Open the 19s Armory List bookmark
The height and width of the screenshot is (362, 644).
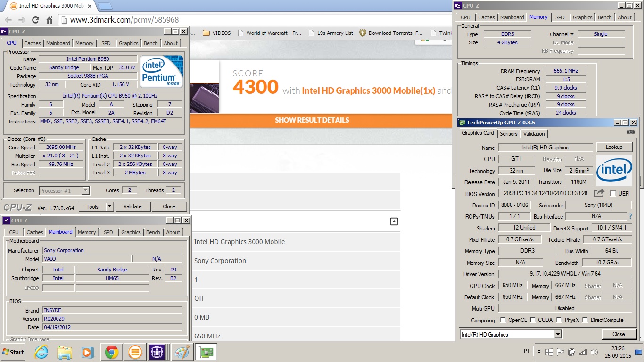click(330, 33)
